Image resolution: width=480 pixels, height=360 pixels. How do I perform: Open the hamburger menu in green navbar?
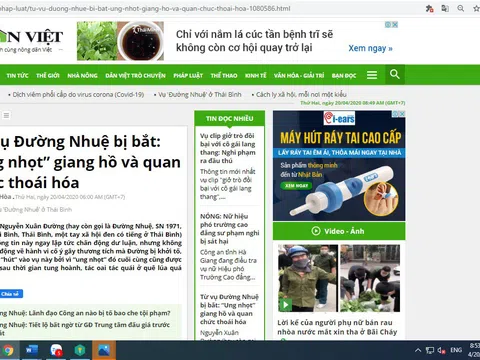click(x=372, y=75)
